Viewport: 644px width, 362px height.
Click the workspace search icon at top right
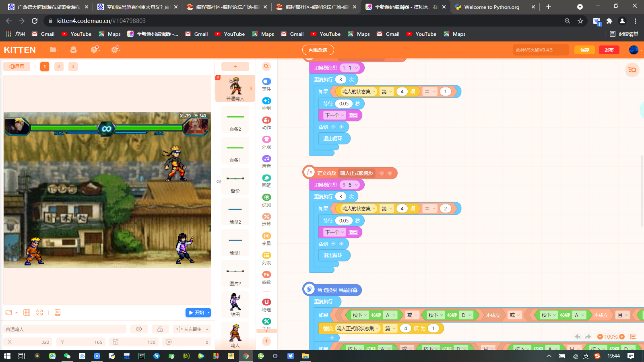click(632, 70)
